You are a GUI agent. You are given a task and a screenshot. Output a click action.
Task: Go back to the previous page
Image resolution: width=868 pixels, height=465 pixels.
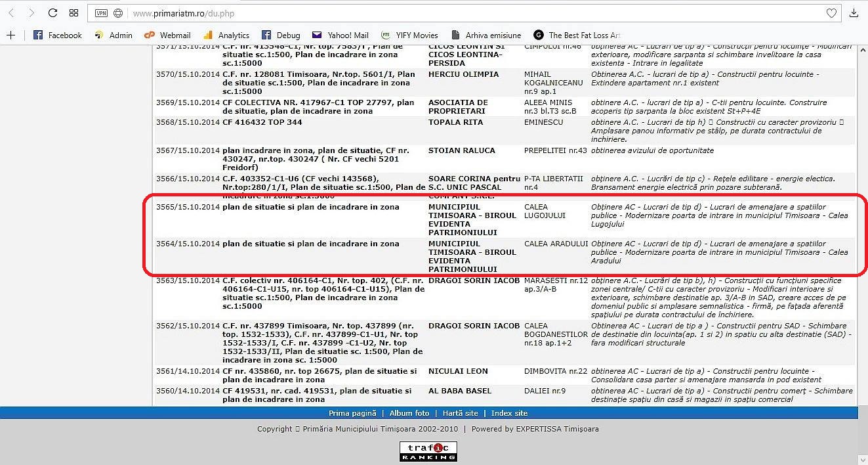pyautogui.click(x=12, y=13)
